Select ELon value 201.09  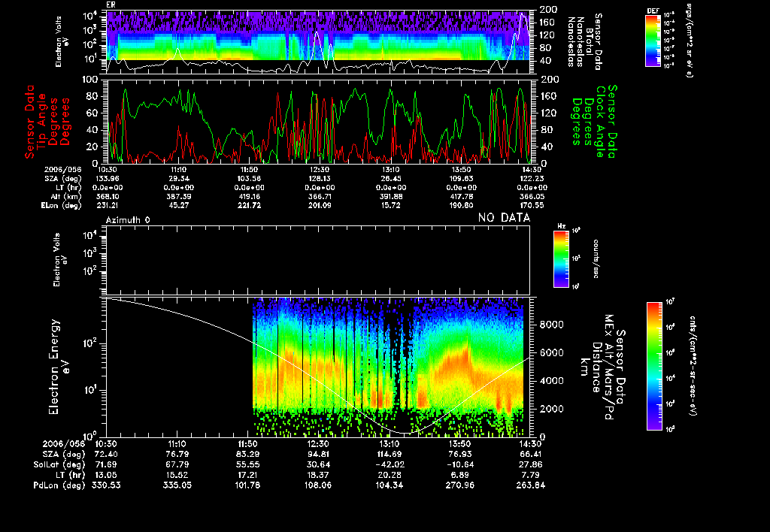click(320, 206)
